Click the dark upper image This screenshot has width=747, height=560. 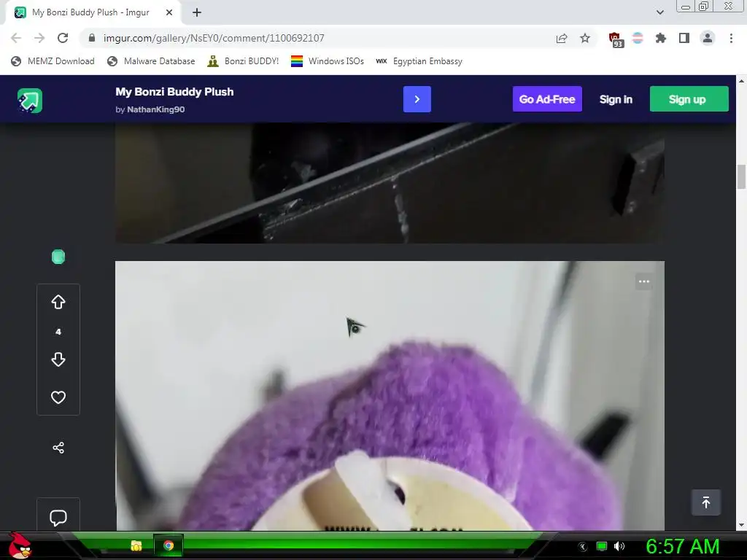click(x=390, y=183)
